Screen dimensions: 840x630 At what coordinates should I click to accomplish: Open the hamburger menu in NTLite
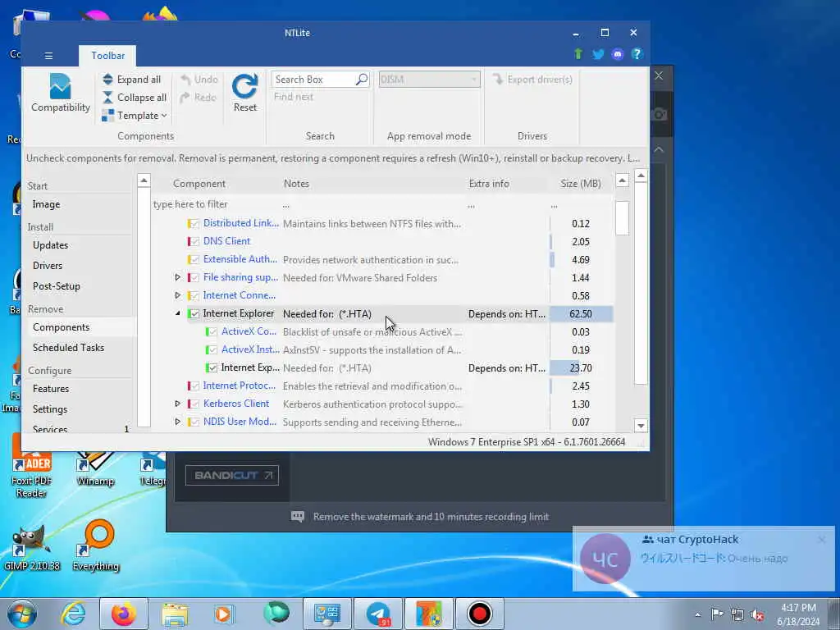(x=48, y=56)
